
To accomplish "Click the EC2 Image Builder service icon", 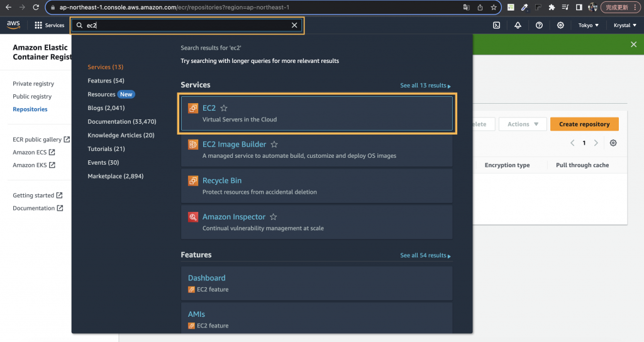I will pos(193,144).
